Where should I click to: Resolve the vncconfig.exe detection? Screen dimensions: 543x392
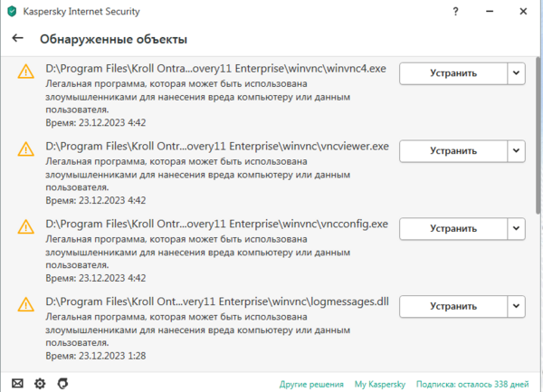coord(452,229)
